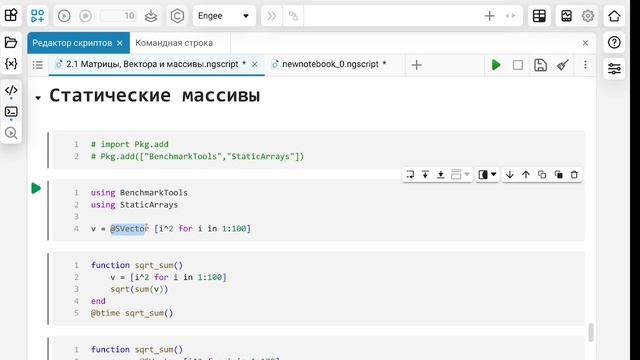Open the data table view icon
The width and height of the screenshot is (640, 360).
[539, 16]
